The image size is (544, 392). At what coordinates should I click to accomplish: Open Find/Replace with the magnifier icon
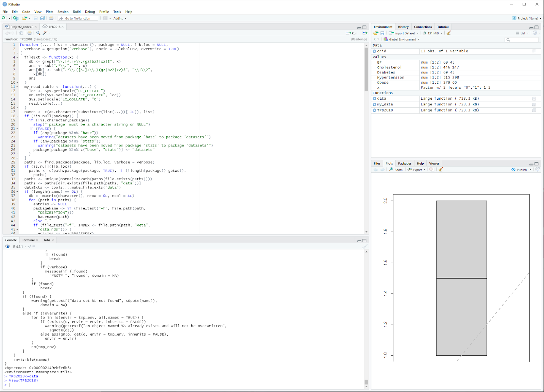coord(37,33)
